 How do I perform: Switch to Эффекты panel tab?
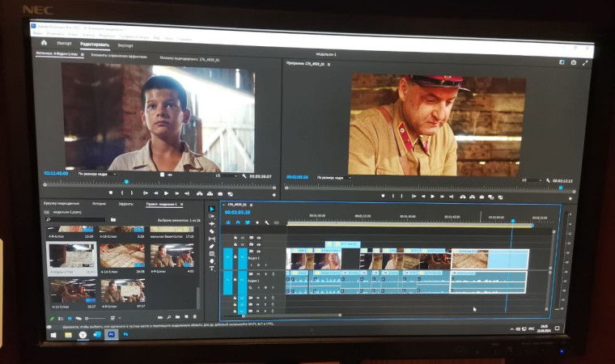[x=126, y=204]
